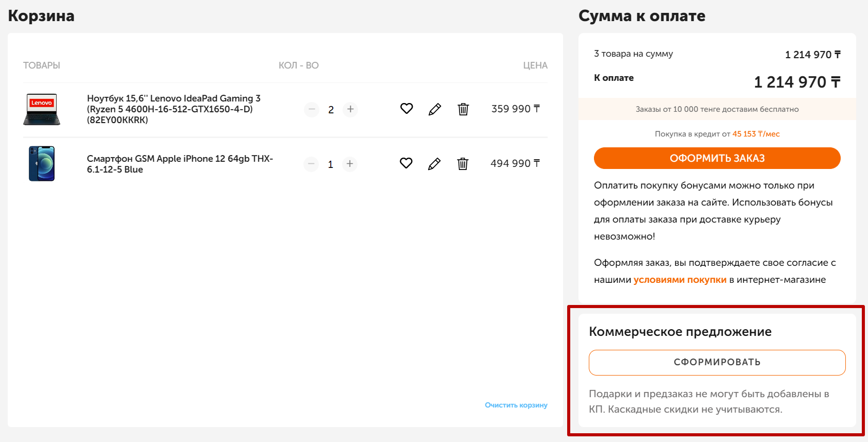868x442 pixels.
Task: Click the pencil edit icon for Lenovo laptop
Action: [x=435, y=109]
